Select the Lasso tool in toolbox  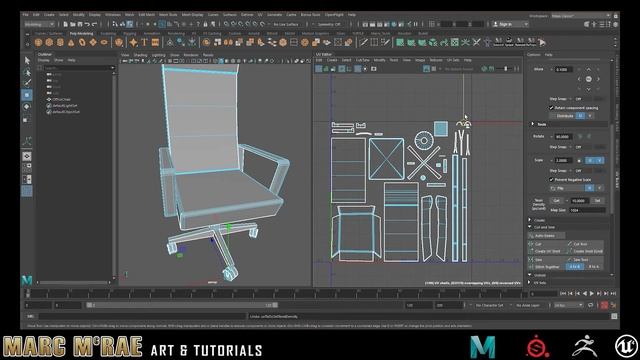(x=27, y=72)
